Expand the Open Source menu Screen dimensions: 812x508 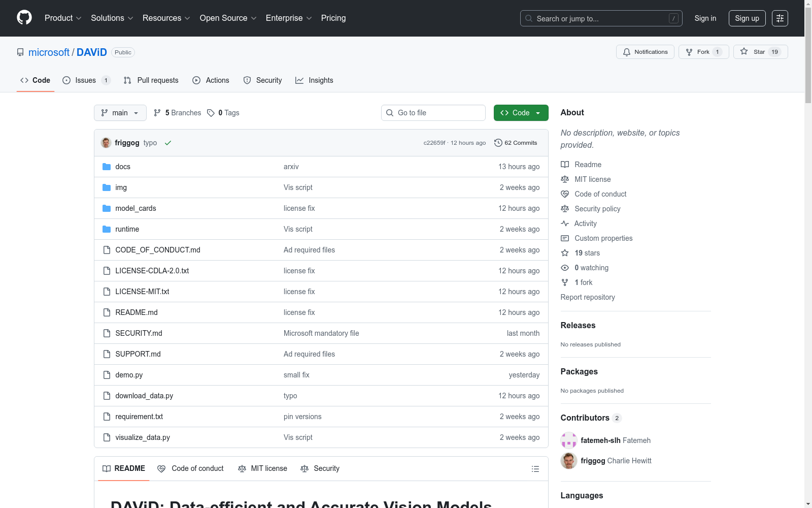click(228, 18)
